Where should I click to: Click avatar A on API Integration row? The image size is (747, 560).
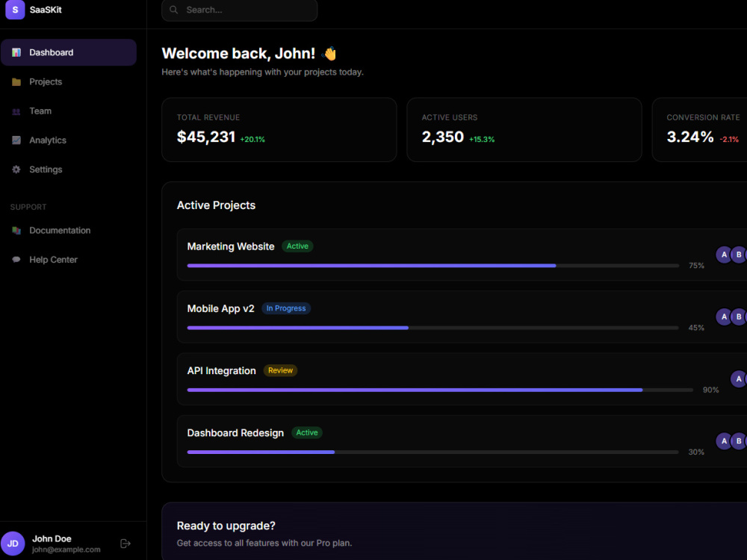[739, 379]
